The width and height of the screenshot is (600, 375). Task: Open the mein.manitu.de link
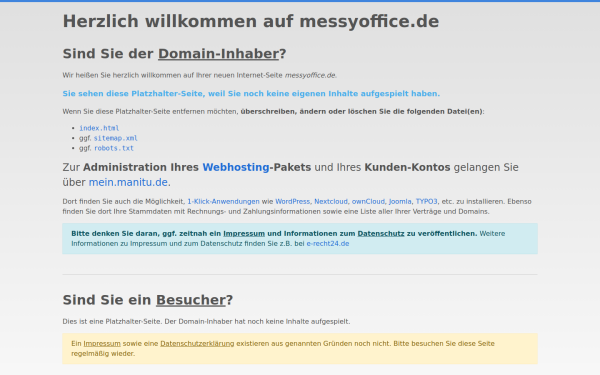click(128, 183)
